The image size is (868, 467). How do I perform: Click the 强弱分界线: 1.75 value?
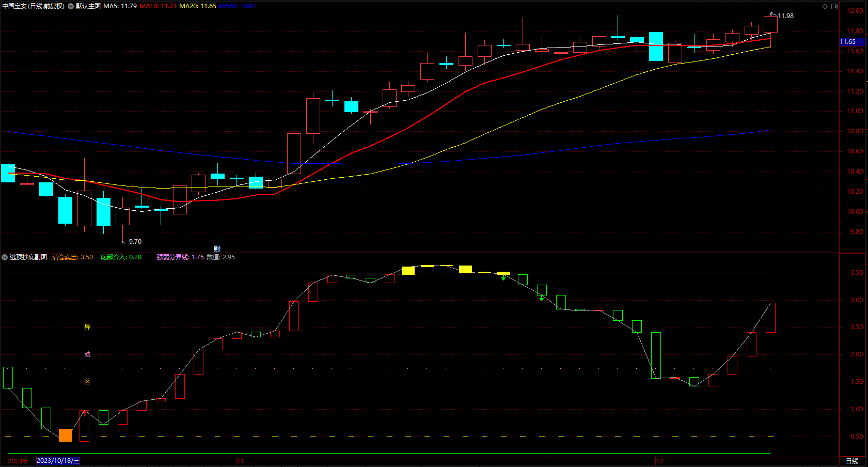[180, 257]
